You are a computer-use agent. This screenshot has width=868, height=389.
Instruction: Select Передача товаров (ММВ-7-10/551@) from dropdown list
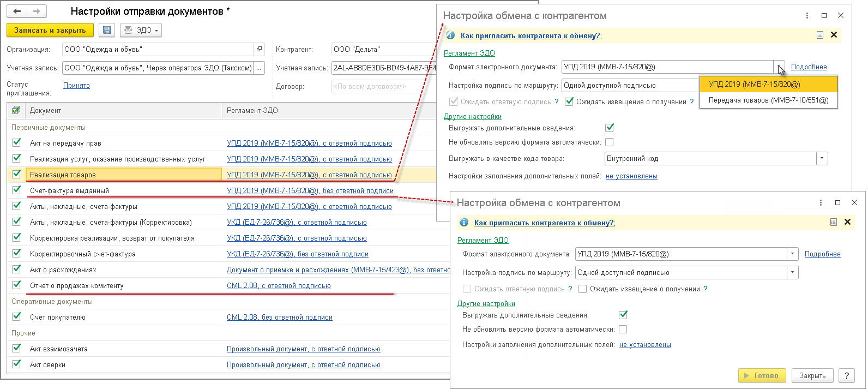click(x=769, y=100)
